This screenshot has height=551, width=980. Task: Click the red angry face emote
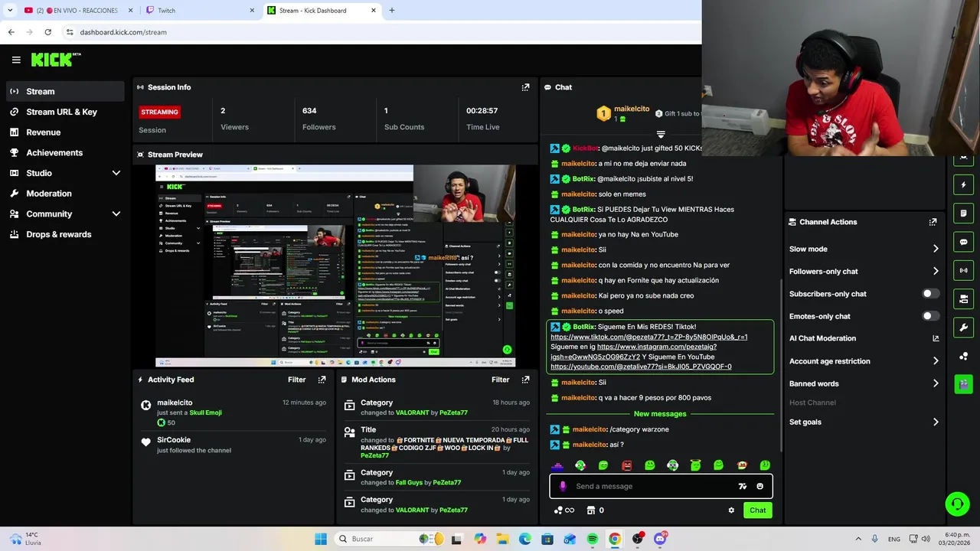pos(626,465)
